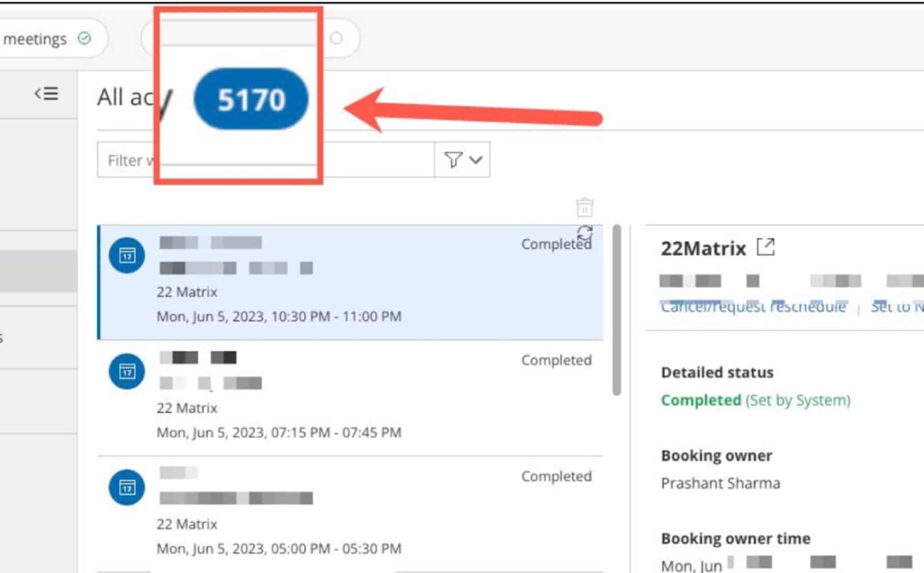This screenshot has width=924, height=573.
Task: Expand filter options chevron arrow
Action: coord(476,160)
